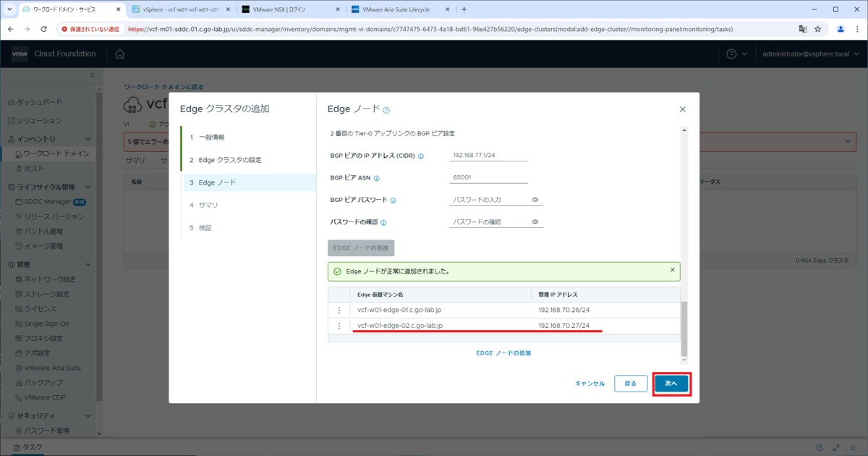This screenshot has height=456, width=868.
Task: Go back in browser history
Action: point(11,29)
